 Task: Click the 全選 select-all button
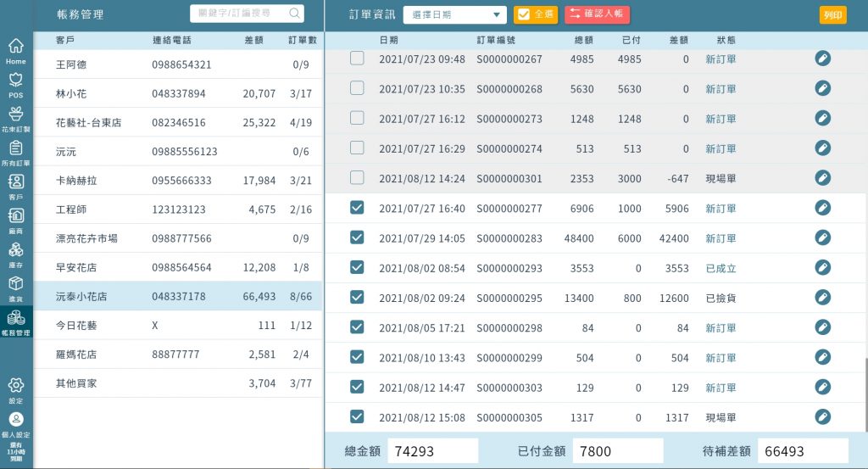(536, 14)
